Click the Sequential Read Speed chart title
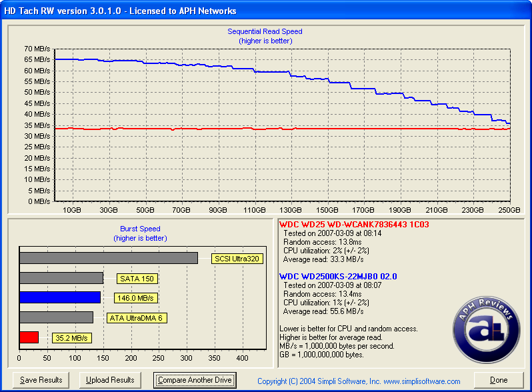This screenshot has width=532, height=392. click(x=265, y=31)
